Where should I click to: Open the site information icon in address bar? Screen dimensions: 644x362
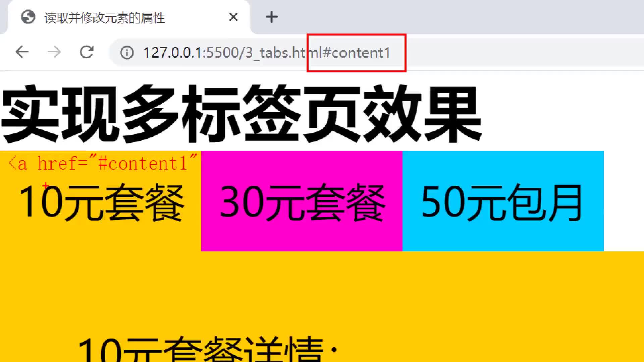tap(127, 53)
